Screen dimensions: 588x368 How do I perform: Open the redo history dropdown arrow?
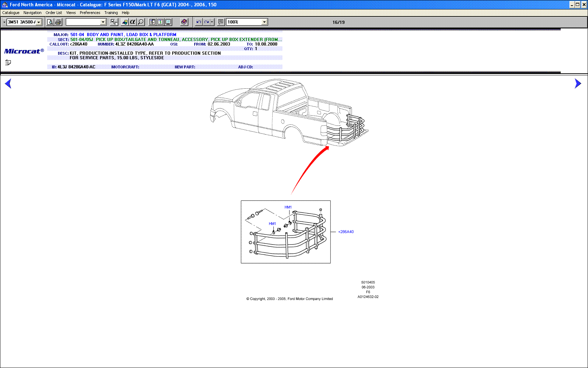pyautogui.click(x=212, y=22)
